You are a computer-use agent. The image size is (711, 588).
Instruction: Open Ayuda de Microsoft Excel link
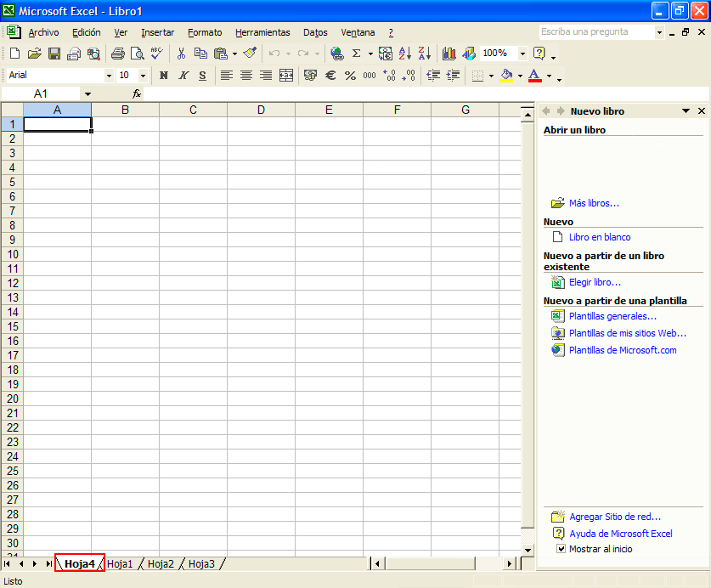coord(621,534)
